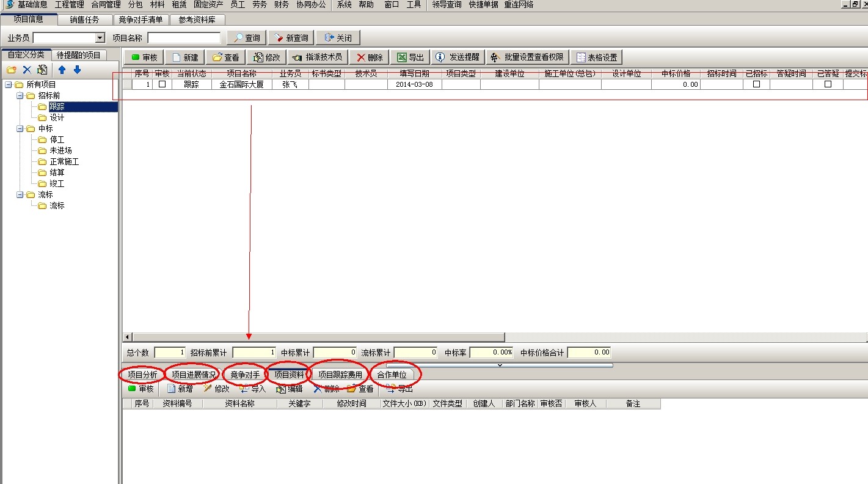Toggle the 已答疑 checkbox in row 1
Image resolution: width=868 pixels, height=484 pixels.
(828, 84)
